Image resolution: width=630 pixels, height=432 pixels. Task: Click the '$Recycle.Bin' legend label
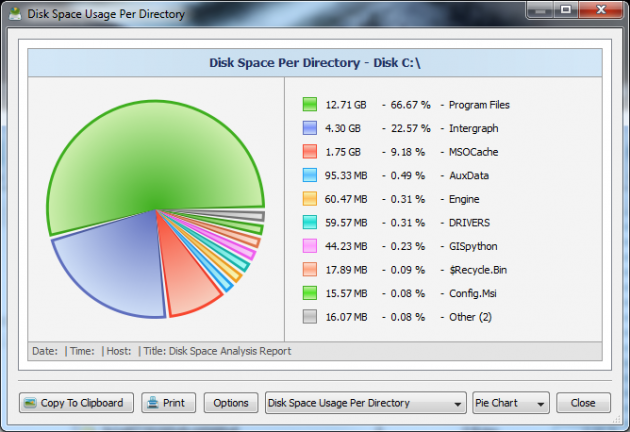pos(478,270)
